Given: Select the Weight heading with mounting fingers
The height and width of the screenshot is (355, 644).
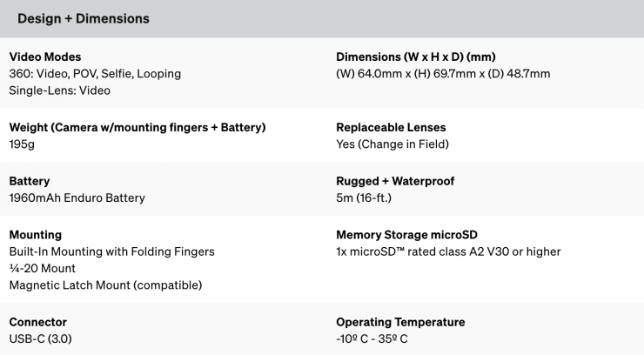Looking at the screenshot, I should (137, 128).
